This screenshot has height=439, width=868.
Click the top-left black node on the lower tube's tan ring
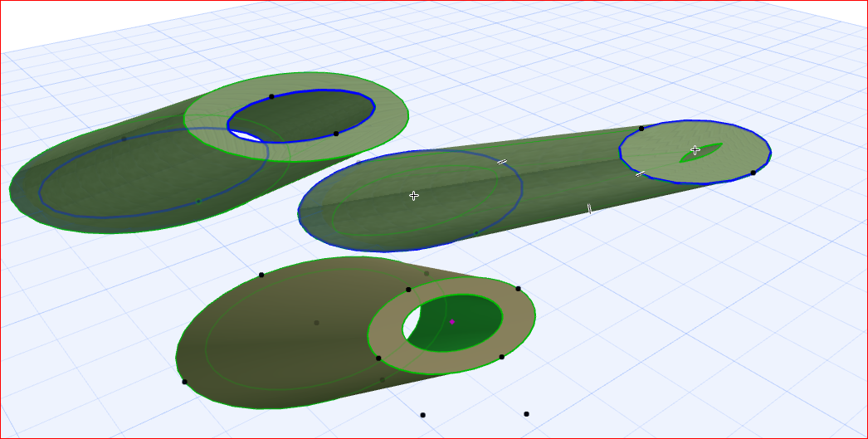point(408,290)
